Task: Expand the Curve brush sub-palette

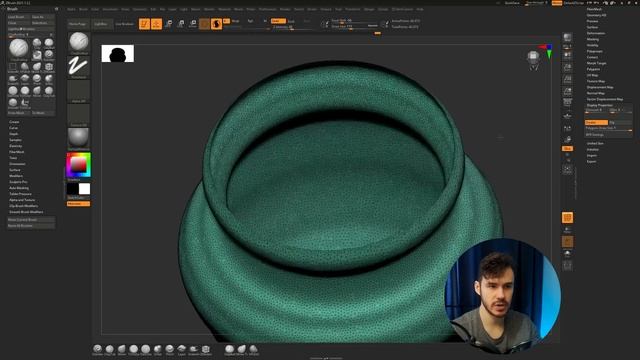Action: [13, 128]
